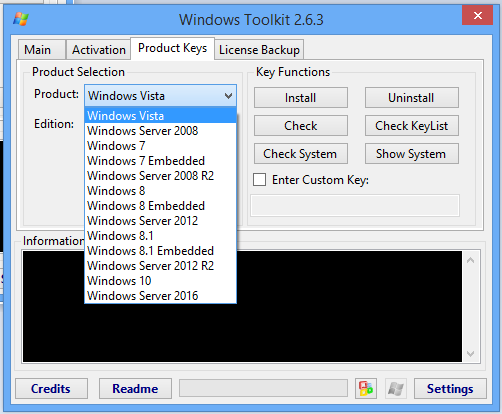Click the Check System button
Screen dimensions: 502x414
(x=301, y=154)
